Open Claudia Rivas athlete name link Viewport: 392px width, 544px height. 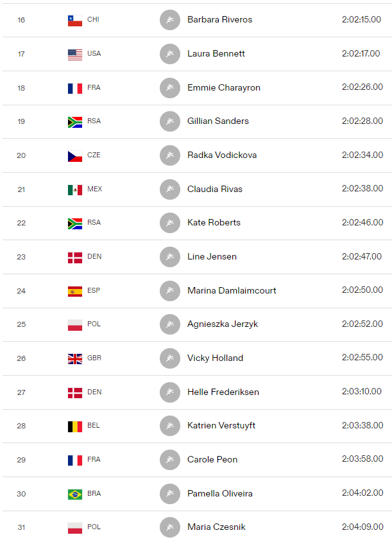coord(215,189)
